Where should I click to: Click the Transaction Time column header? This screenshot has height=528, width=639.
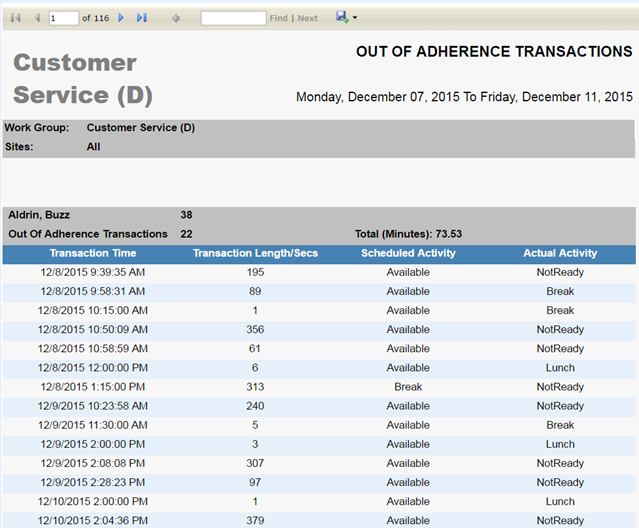[x=93, y=254]
